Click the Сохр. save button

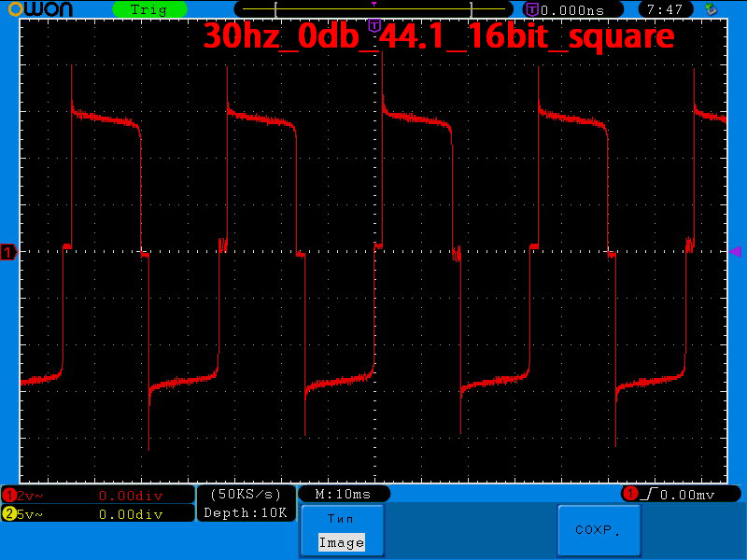599,530
